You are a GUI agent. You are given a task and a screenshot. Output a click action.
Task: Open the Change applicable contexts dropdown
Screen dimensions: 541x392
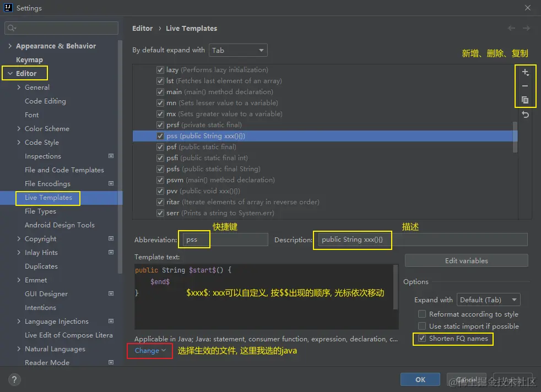click(150, 351)
